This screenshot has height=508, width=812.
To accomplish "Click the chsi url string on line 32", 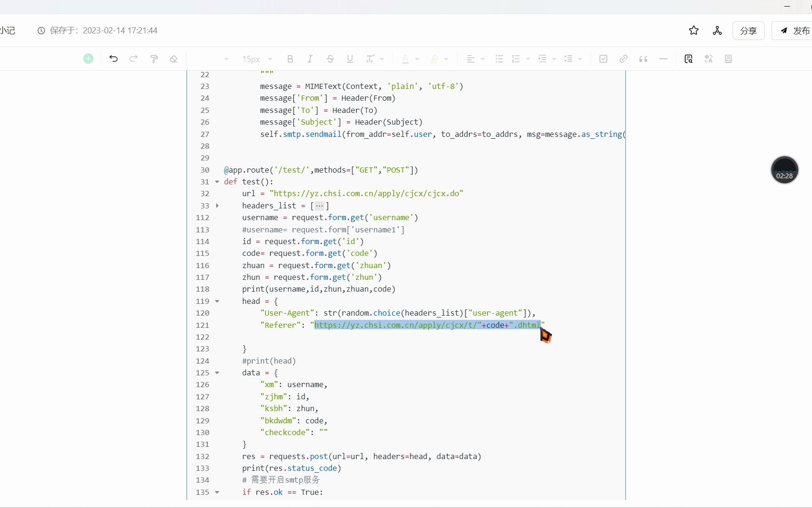I will tap(366, 193).
